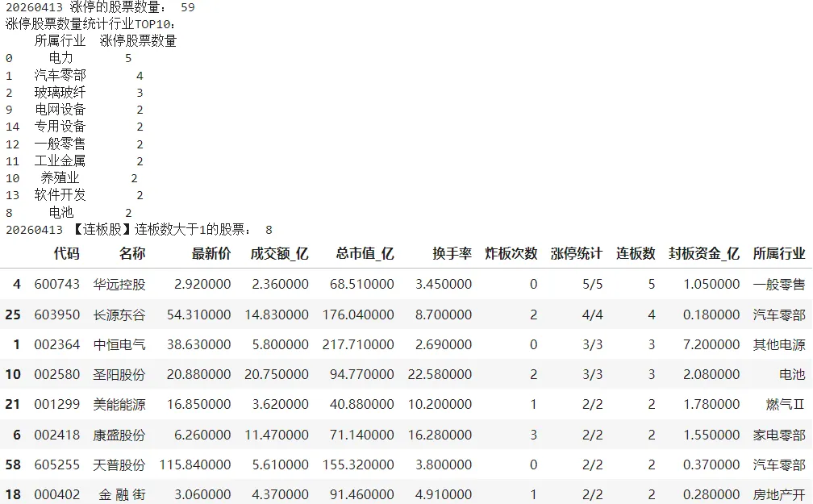The width and height of the screenshot is (813, 504).
Task: Click the 涨停的股票数量 59 line
Action: coord(100,7)
